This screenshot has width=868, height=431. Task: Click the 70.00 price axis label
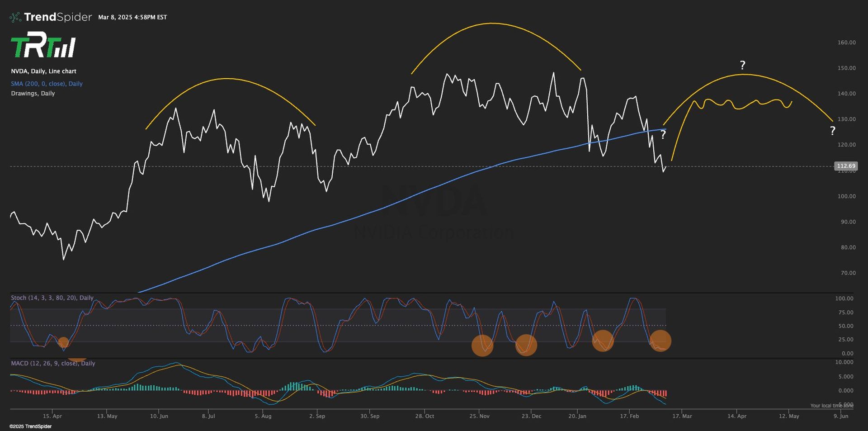[848, 273]
